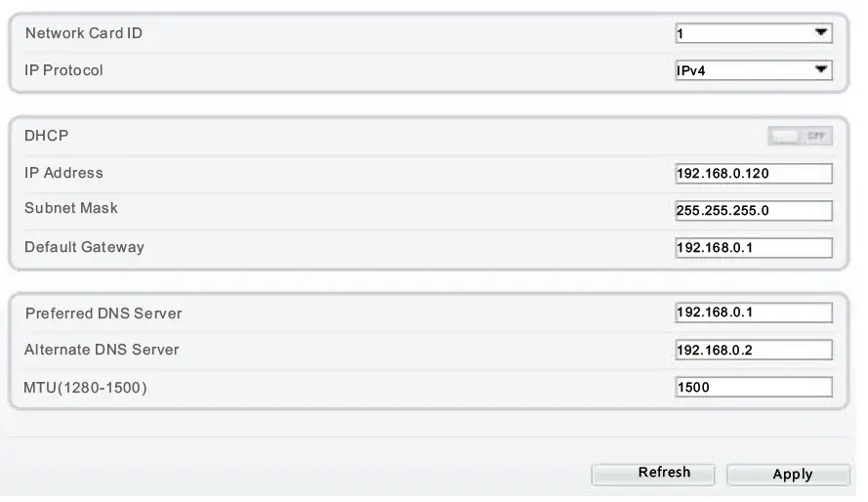This screenshot has height=502, width=868.
Task: Click the Default Gateway label text
Action: 84,247
